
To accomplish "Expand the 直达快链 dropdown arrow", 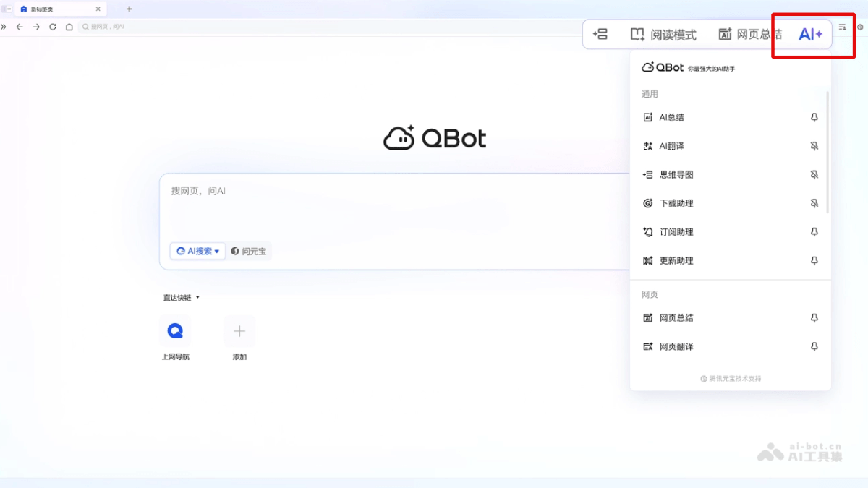I will pos(197,297).
